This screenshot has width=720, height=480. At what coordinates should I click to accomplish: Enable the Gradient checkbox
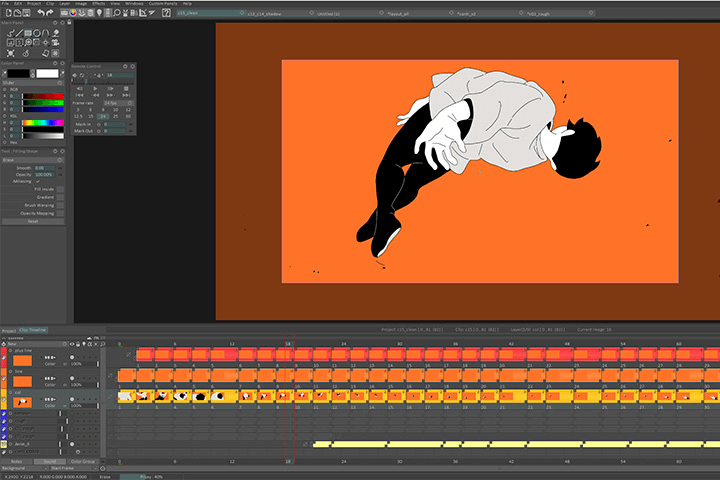60,197
